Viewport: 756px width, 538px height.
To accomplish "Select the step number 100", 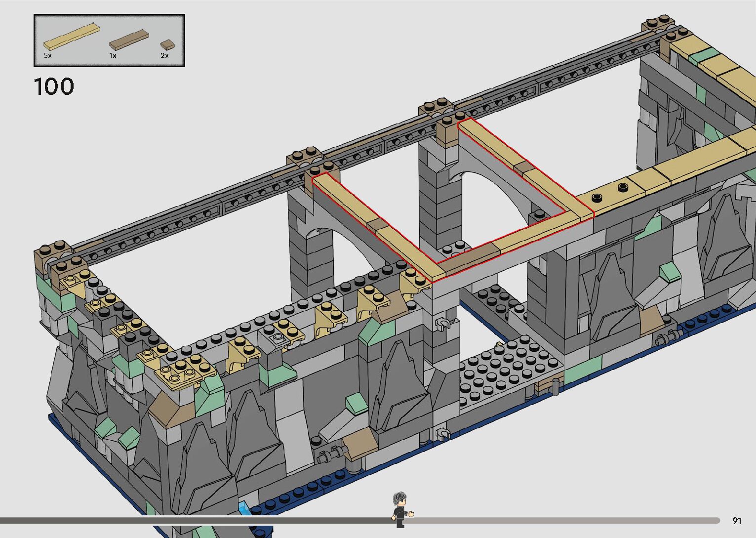I will 54,86.
